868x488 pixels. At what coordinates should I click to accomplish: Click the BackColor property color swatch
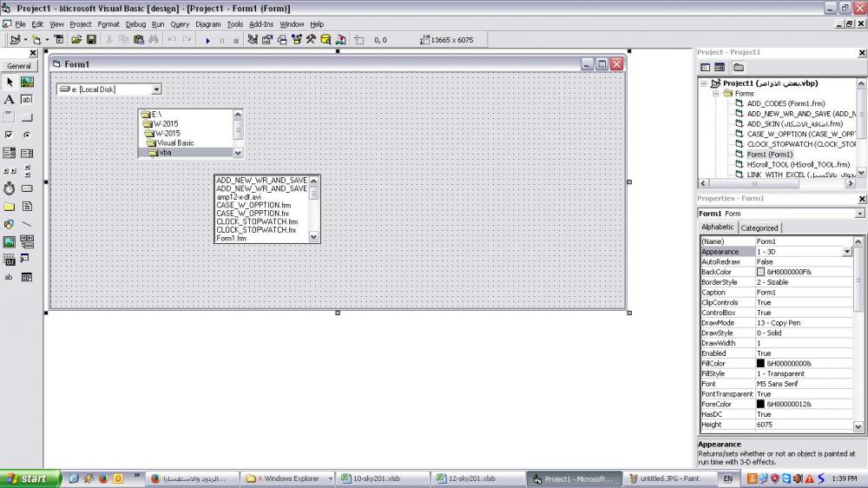click(760, 272)
